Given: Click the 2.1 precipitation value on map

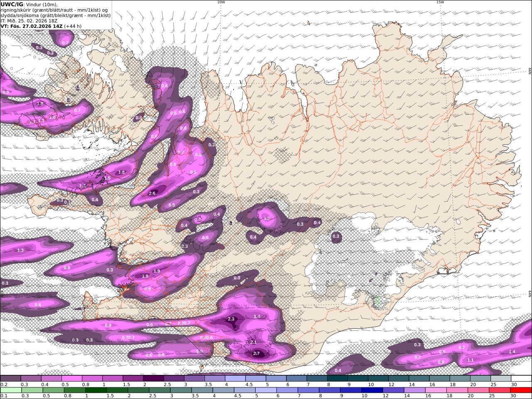Looking at the screenshot, I should point(254,342).
